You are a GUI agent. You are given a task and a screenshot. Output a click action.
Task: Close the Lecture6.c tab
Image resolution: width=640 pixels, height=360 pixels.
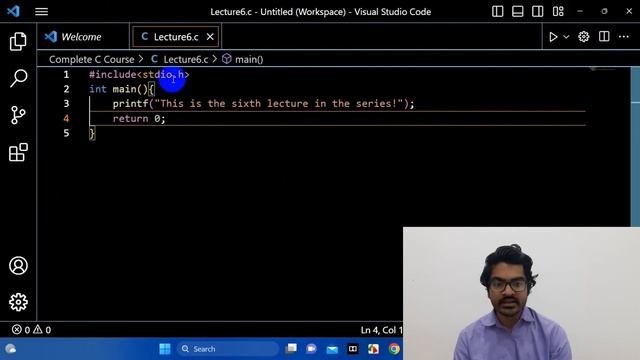[x=210, y=37]
